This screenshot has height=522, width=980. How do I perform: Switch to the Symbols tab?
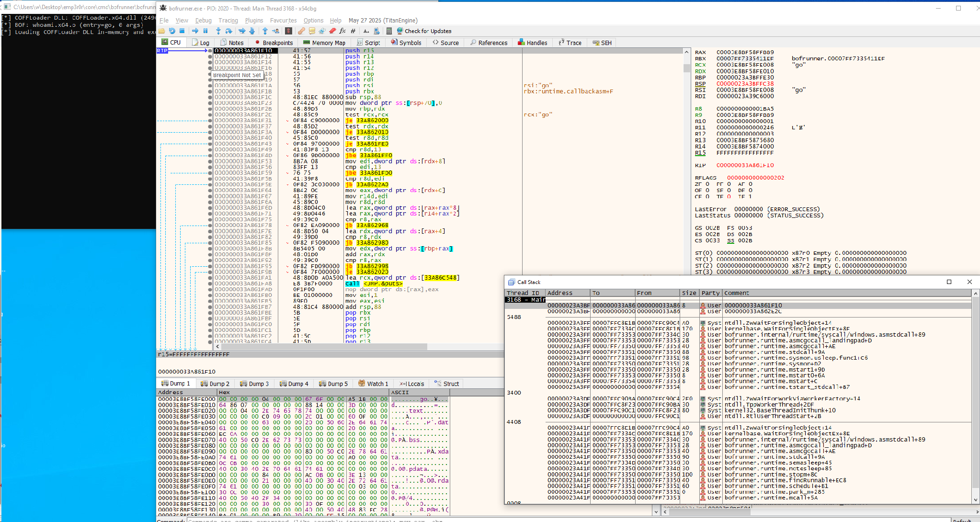(406, 43)
